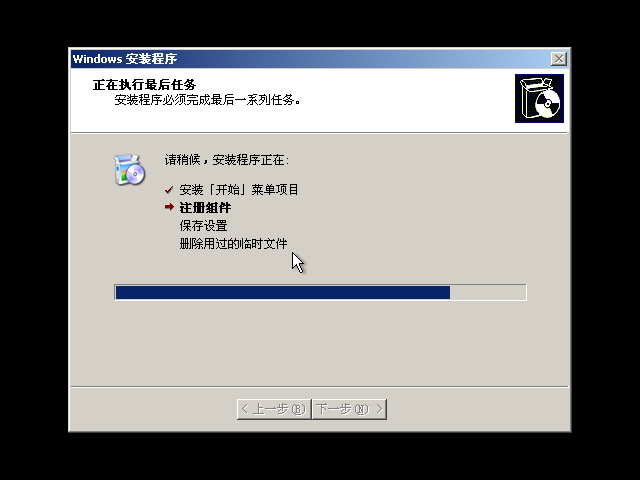Click the unfilled end of the progress bar

tap(488, 293)
